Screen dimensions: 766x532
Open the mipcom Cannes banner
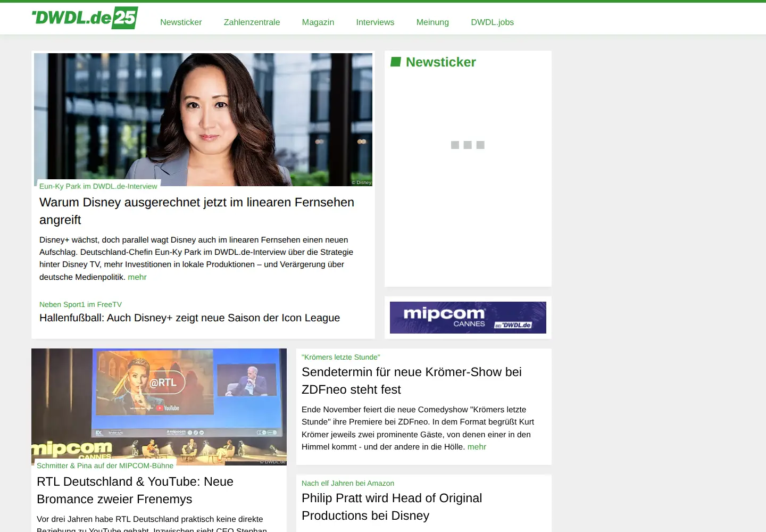pos(468,318)
